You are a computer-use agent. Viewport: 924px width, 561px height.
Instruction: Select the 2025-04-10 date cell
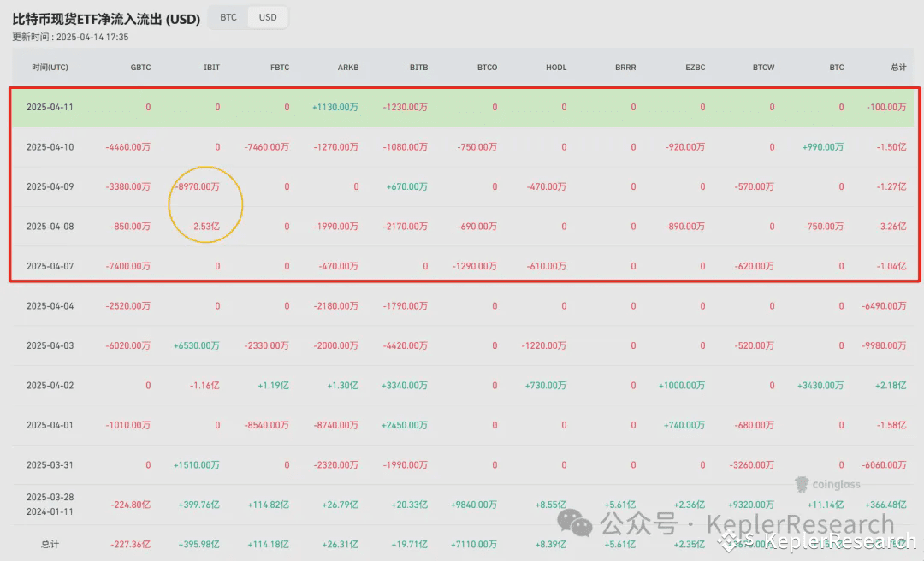pyautogui.click(x=50, y=147)
